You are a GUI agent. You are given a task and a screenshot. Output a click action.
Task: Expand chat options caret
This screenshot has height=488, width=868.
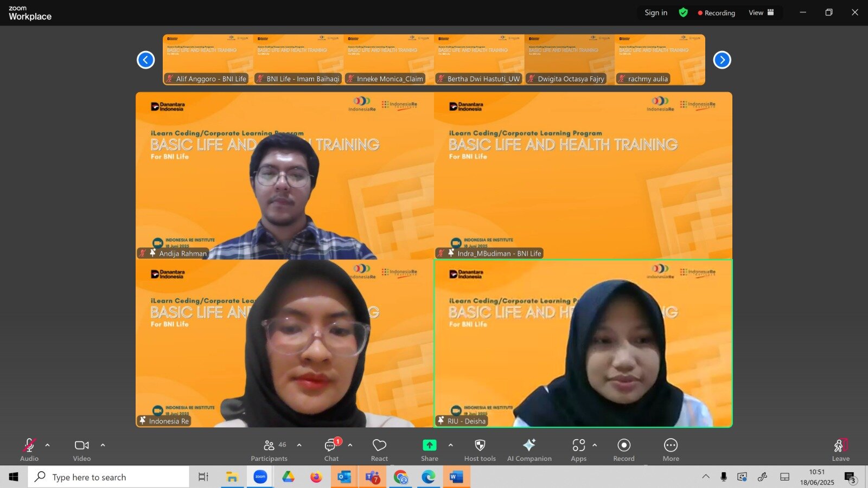[x=350, y=445]
